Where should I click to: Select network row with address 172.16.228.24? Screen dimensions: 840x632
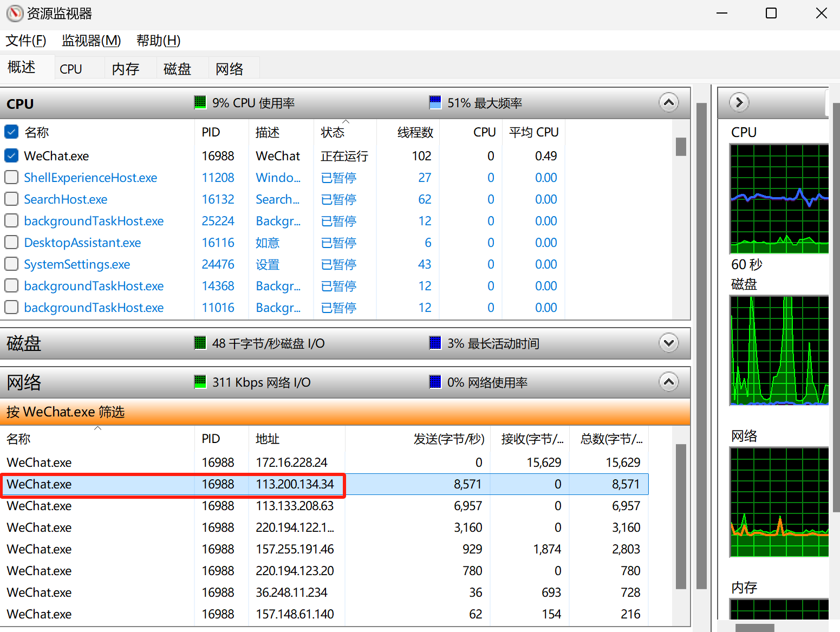tap(324, 462)
